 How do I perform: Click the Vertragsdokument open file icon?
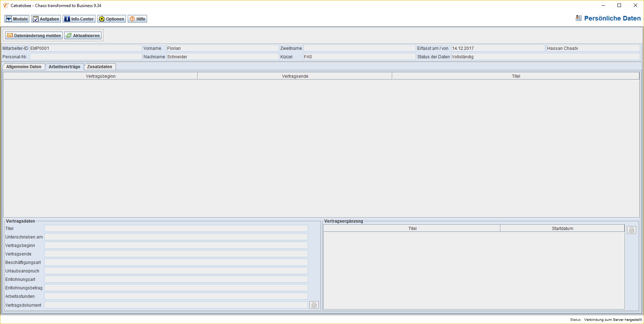[314, 305]
